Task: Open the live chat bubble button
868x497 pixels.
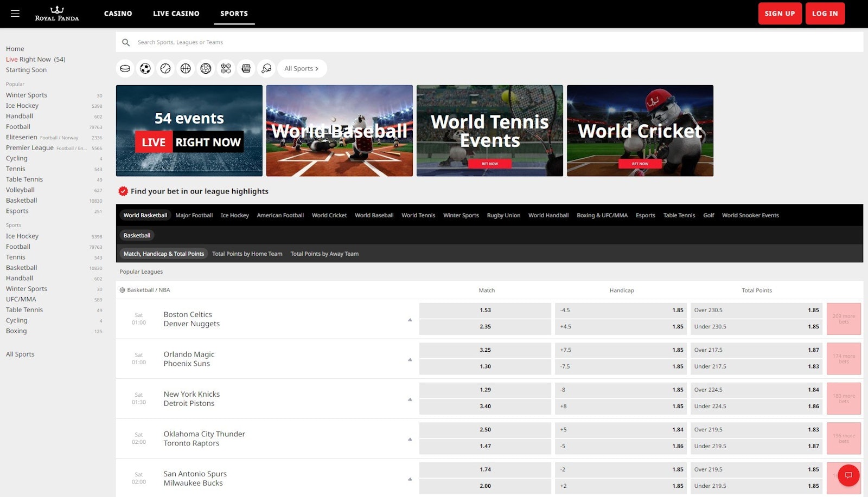Action: pyautogui.click(x=848, y=475)
